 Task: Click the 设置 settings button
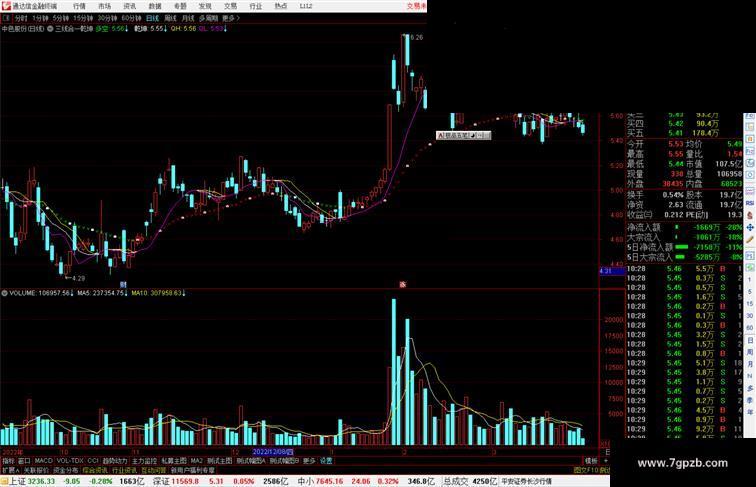326,461
